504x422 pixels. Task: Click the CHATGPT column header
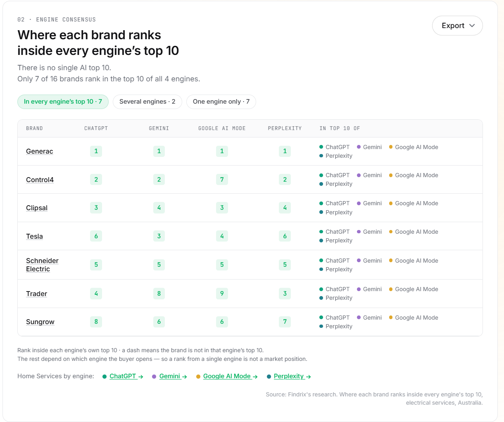(x=96, y=128)
